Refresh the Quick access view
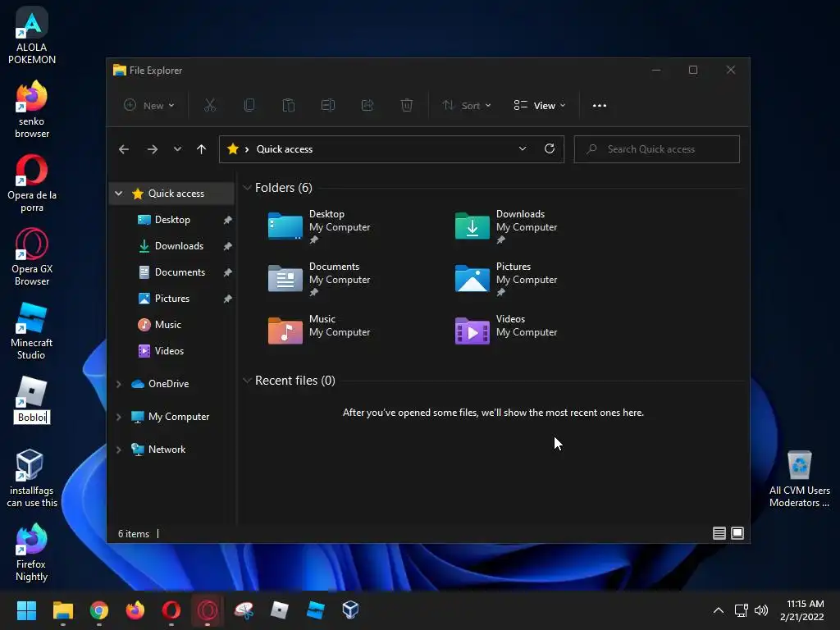Image resolution: width=840 pixels, height=630 pixels. tap(550, 149)
